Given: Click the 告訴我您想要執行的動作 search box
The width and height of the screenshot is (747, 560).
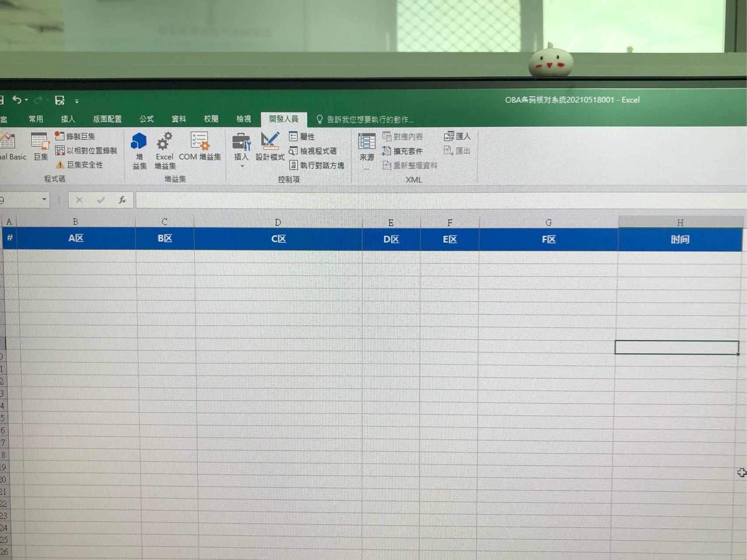Looking at the screenshot, I should pyautogui.click(x=365, y=119).
